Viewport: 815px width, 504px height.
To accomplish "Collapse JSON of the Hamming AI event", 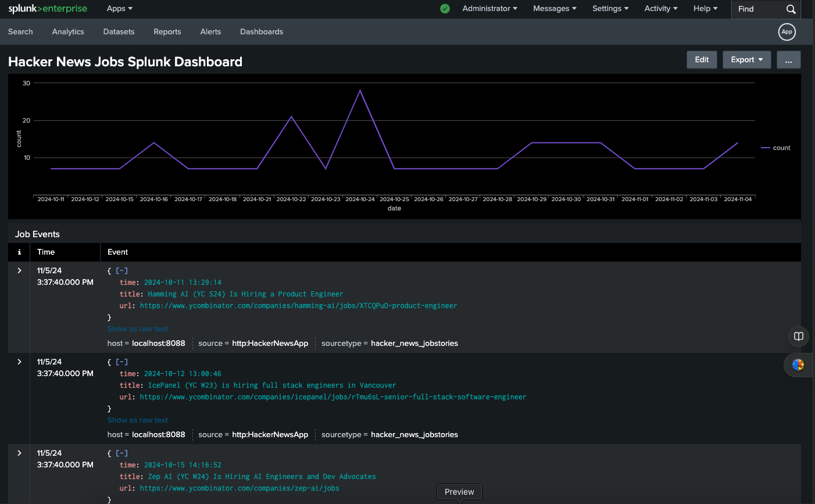I will [x=121, y=271].
